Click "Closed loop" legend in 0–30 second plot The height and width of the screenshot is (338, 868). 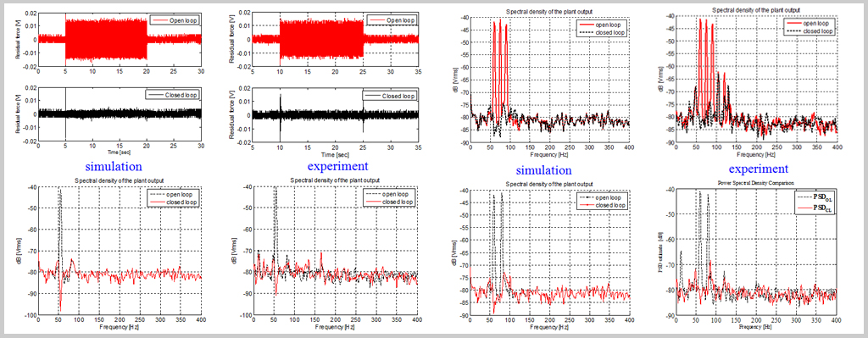click(x=173, y=95)
